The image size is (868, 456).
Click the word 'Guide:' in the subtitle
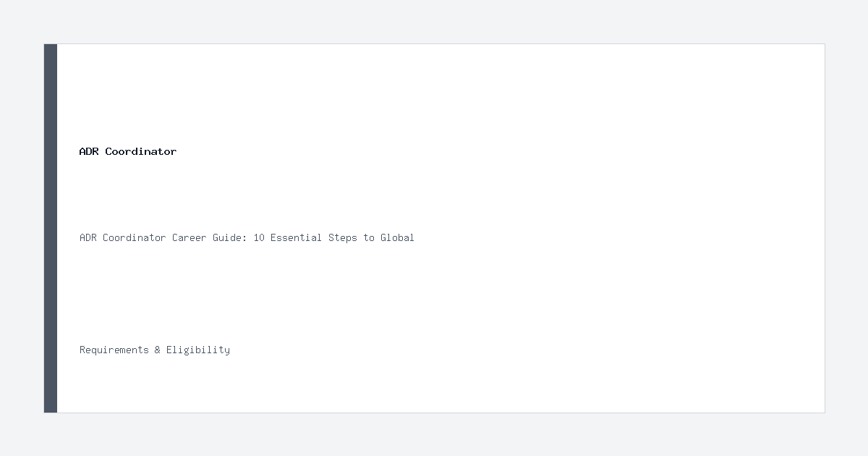click(230, 237)
